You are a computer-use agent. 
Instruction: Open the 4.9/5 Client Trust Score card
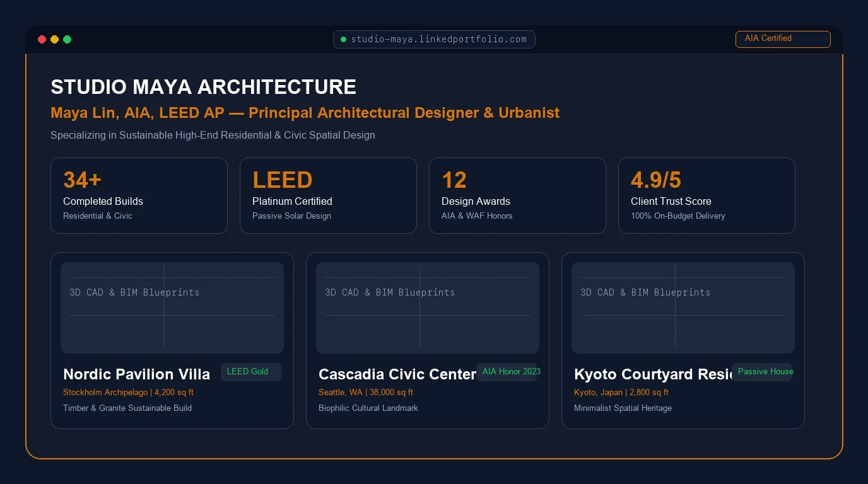[x=707, y=195]
